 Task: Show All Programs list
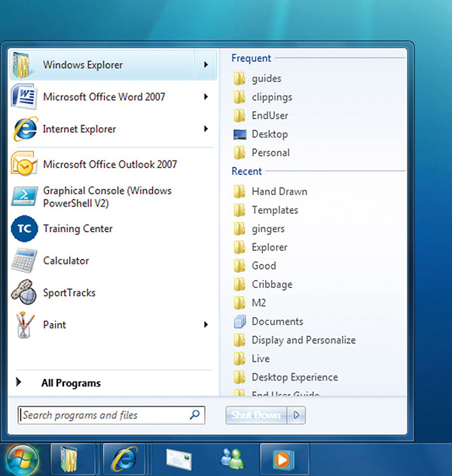pyautogui.click(x=71, y=383)
